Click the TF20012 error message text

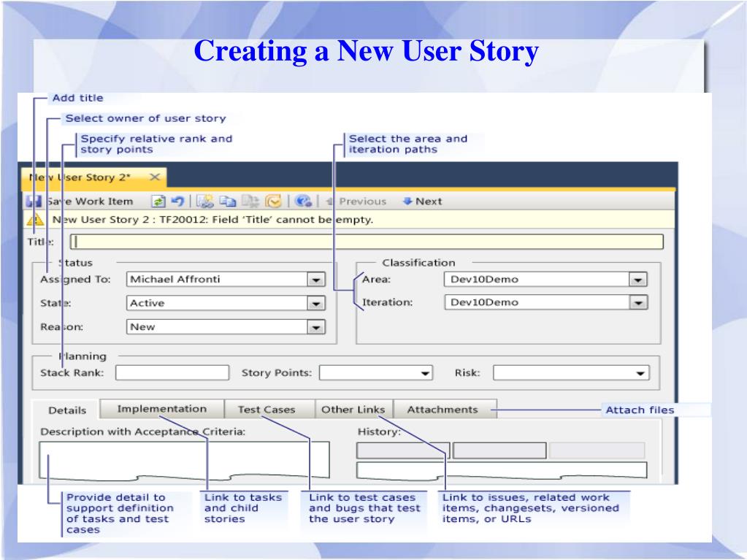pos(212,220)
